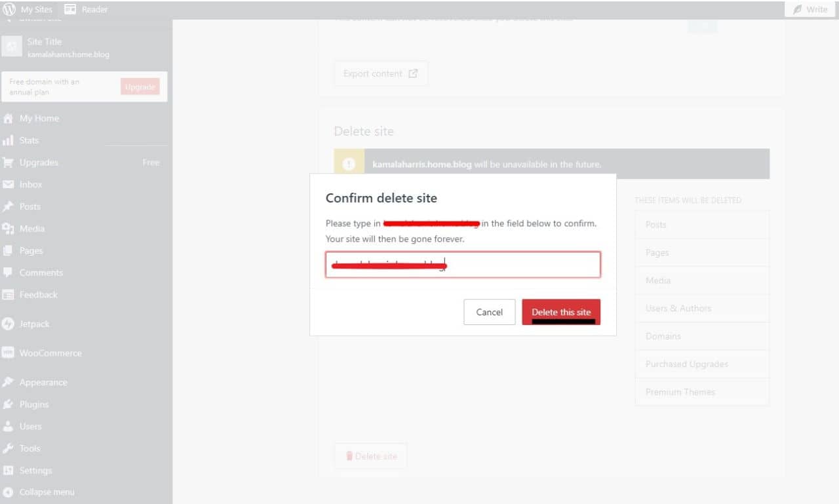Click the Export content link
This screenshot has height=504, width=839.
(x=380, y=73)
